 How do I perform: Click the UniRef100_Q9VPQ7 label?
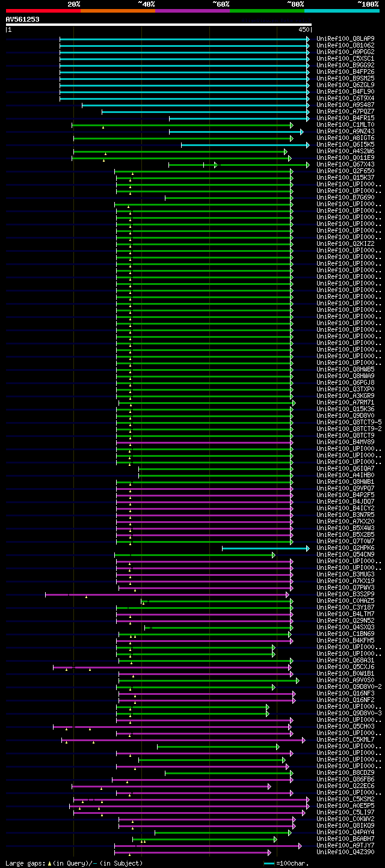[x=345, y=489]
